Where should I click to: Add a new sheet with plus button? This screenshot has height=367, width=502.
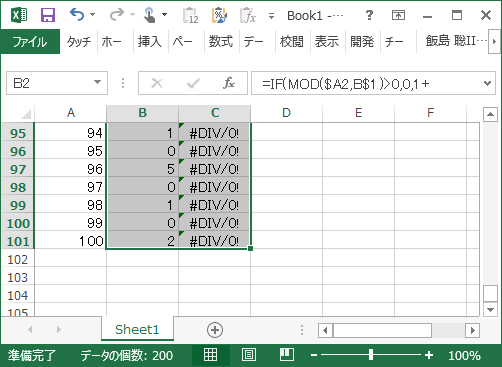[x=215, y=330]
